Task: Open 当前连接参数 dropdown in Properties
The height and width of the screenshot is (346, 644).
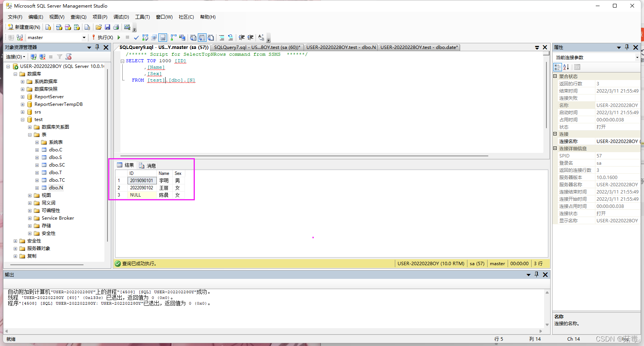Action: click(637, 58)
